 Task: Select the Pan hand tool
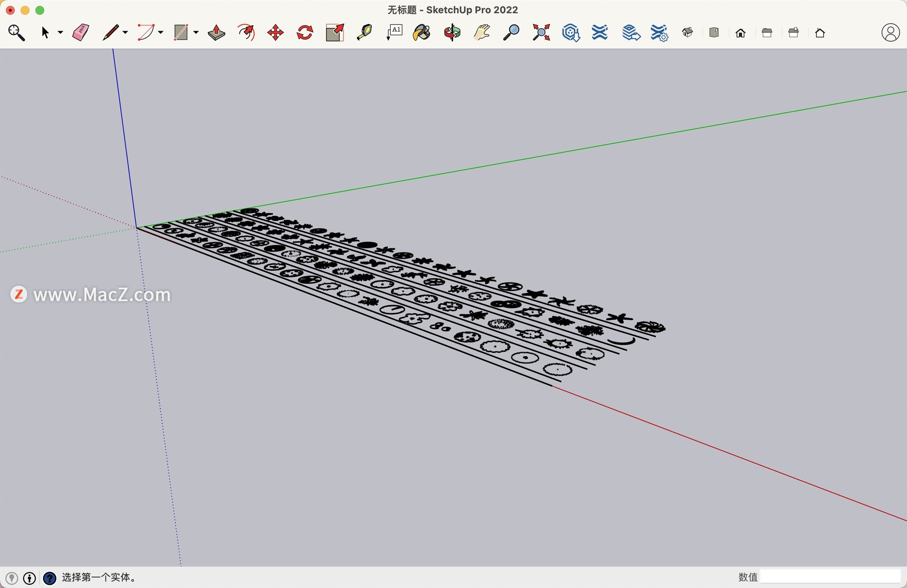point(482,33)
